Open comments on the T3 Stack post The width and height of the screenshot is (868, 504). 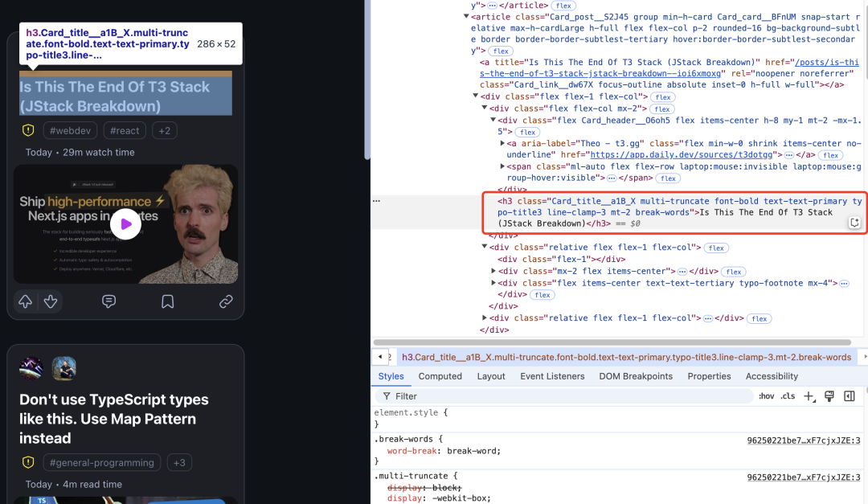(x=109, y=301)
